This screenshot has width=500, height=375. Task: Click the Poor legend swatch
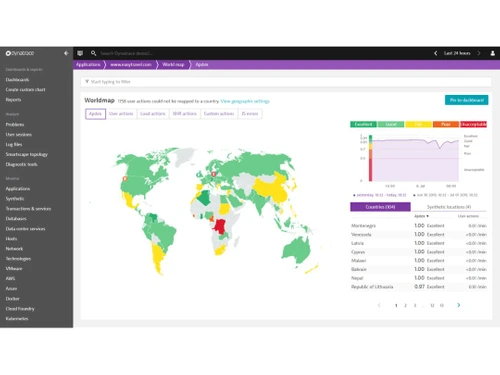(x=446, y=124)
